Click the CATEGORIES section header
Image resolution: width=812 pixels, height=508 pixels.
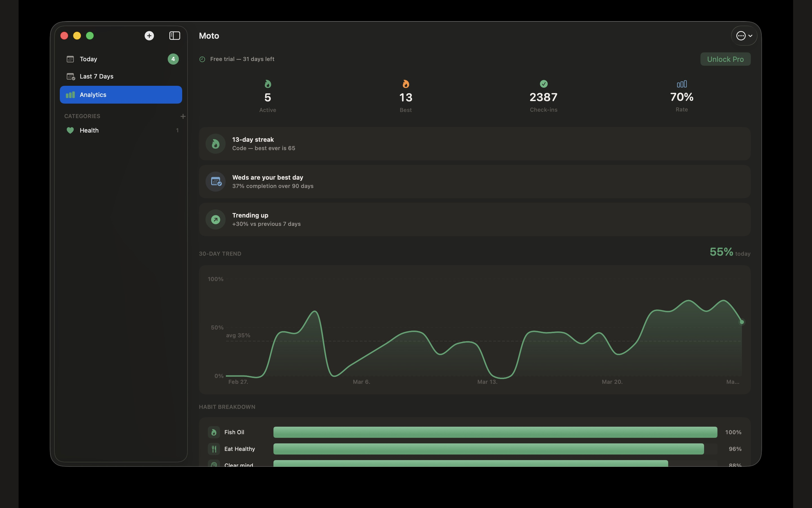click(82, 116)
